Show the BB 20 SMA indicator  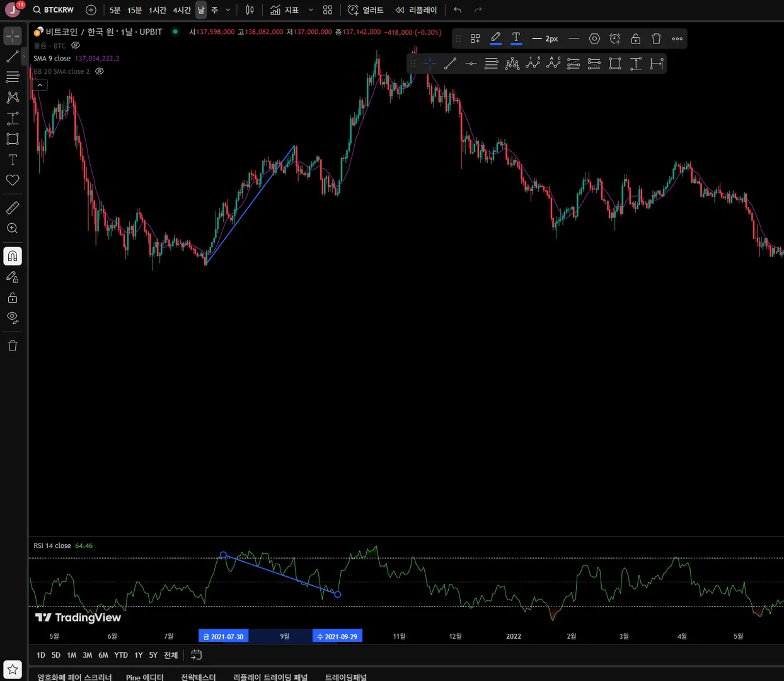99,71
